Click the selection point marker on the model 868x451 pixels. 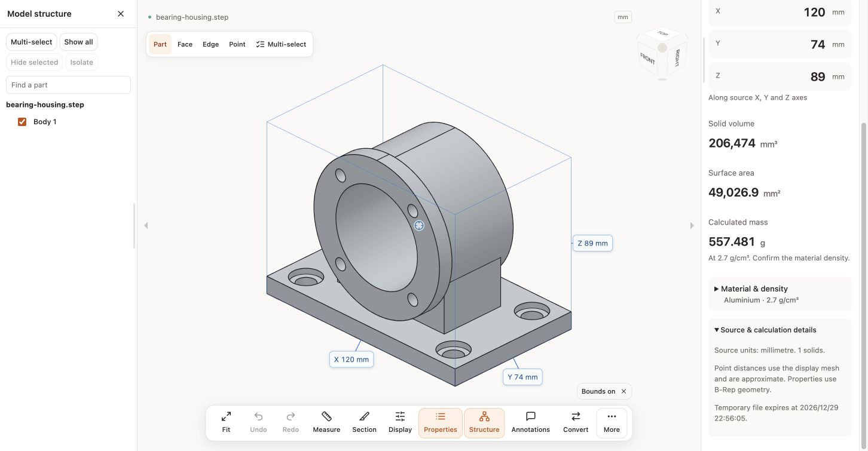[x=419, y=225]
